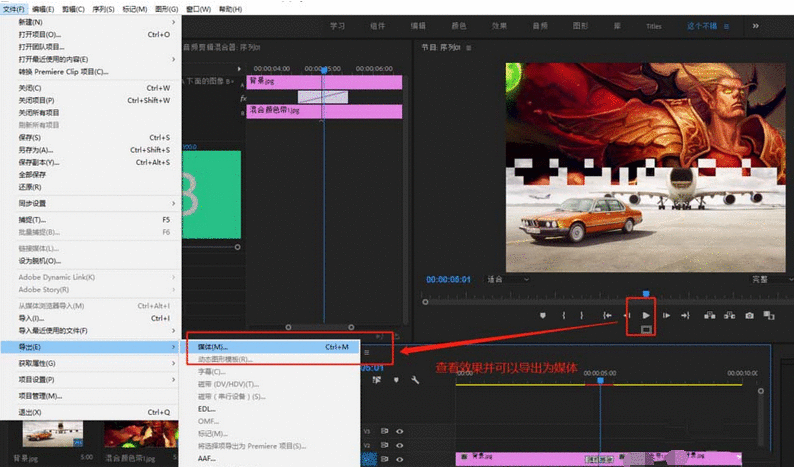Click the Step Forward one frame icon
Screen dimensions: 794x467
coord(666,315)
